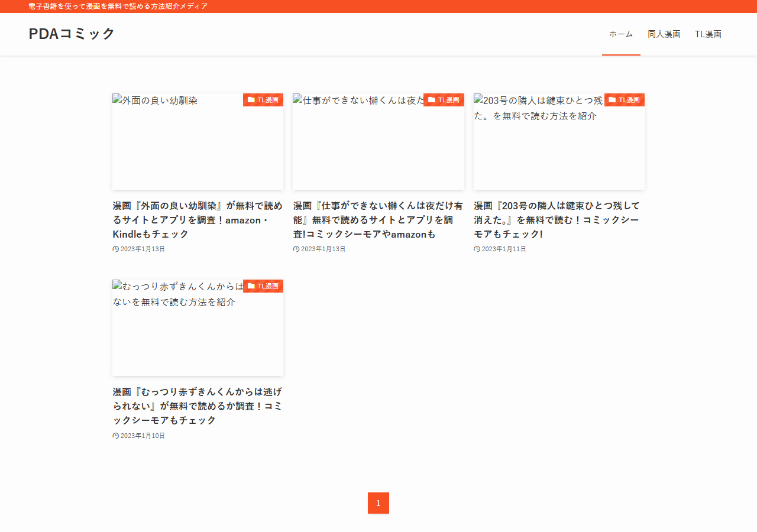Click the TL漫画 category badge on 203号の隣人 card
Viewport: 757px width, 532px height.
click(x=625, y=100)
